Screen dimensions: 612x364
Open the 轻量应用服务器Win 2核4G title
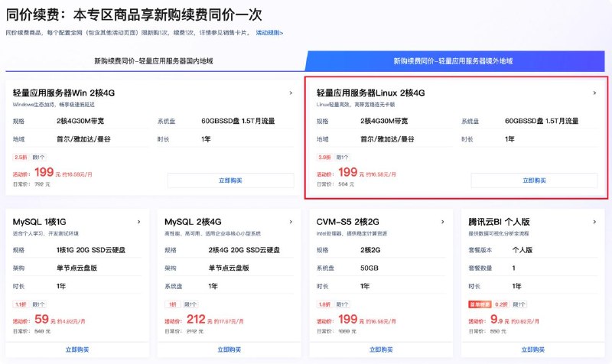point(63,93)
